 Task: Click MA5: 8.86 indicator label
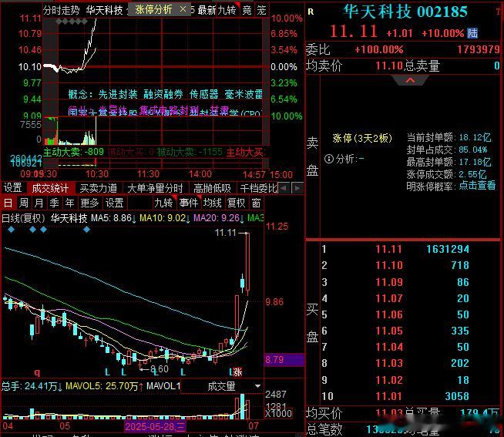coord(112,218)
